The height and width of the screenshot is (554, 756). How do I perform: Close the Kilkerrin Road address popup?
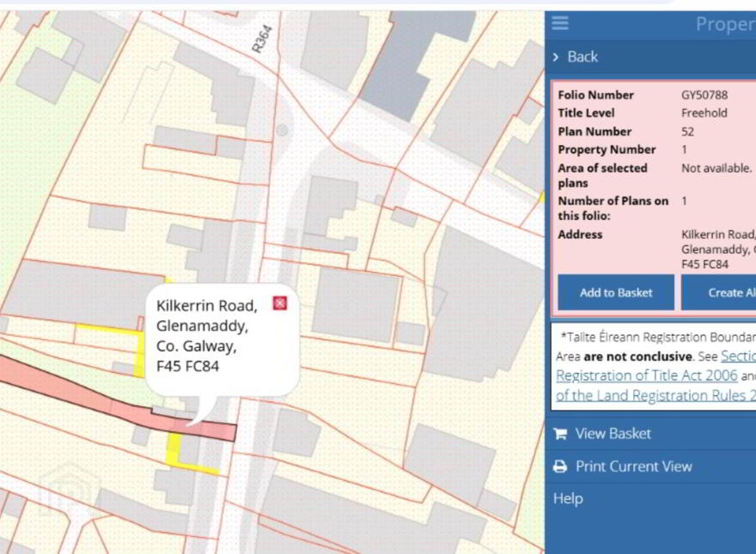coord(280,303)
